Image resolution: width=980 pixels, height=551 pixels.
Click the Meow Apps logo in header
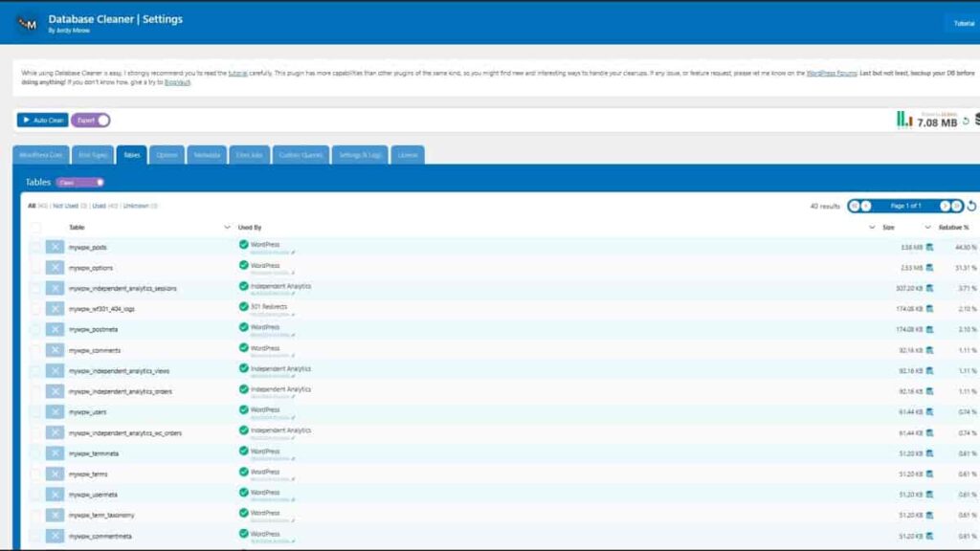[x=28, y=24]
